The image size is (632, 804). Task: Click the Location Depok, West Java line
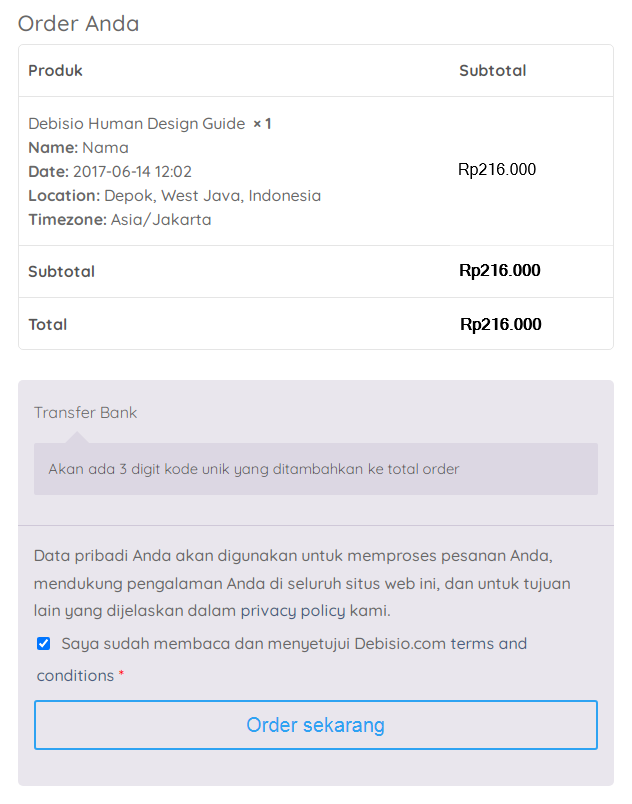coord(174,196)
